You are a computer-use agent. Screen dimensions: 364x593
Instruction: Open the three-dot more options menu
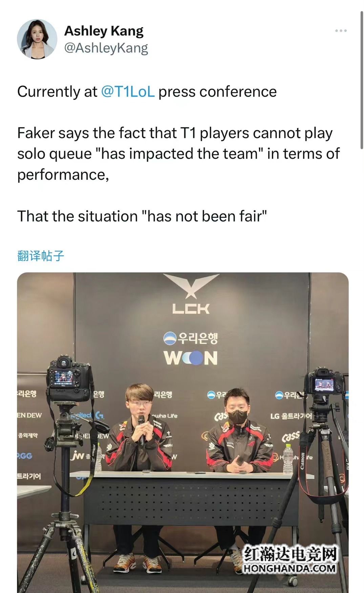coord(341,31)
